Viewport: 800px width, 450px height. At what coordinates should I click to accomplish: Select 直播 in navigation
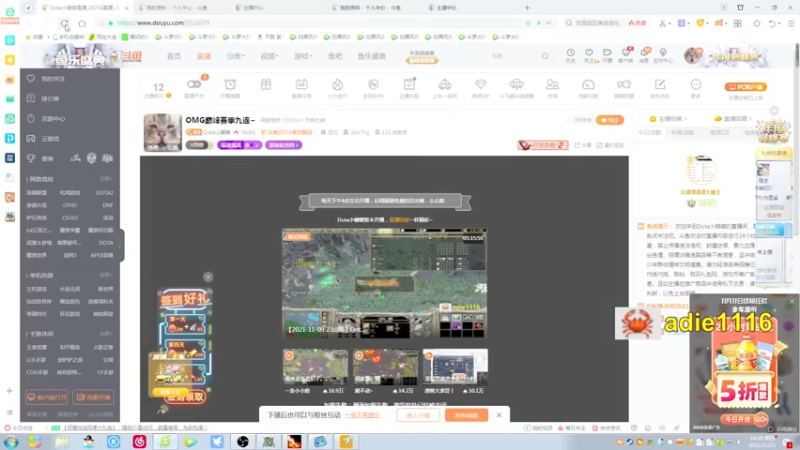[204, 56]
